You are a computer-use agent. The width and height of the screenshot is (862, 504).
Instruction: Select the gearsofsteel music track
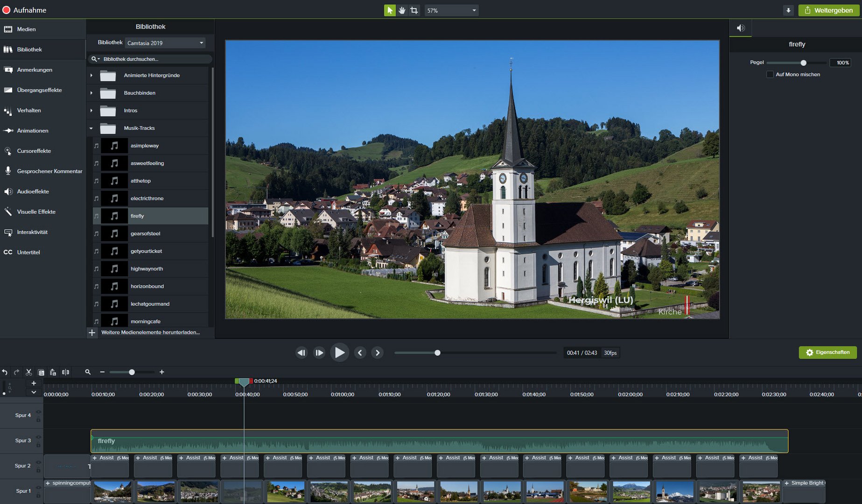click(x=150, y=233)
